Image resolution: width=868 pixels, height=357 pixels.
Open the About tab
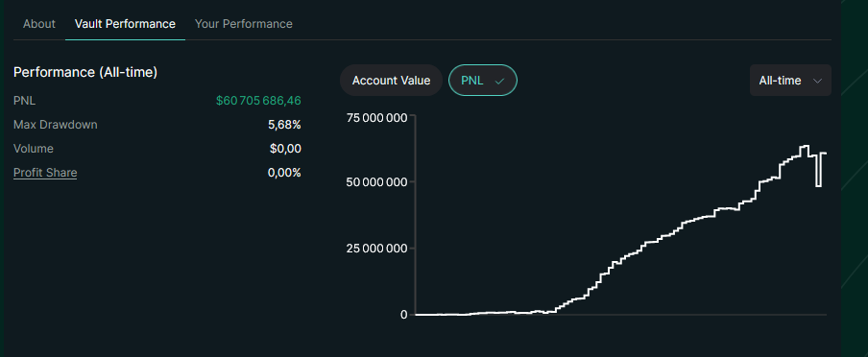(x=38, y=24)
